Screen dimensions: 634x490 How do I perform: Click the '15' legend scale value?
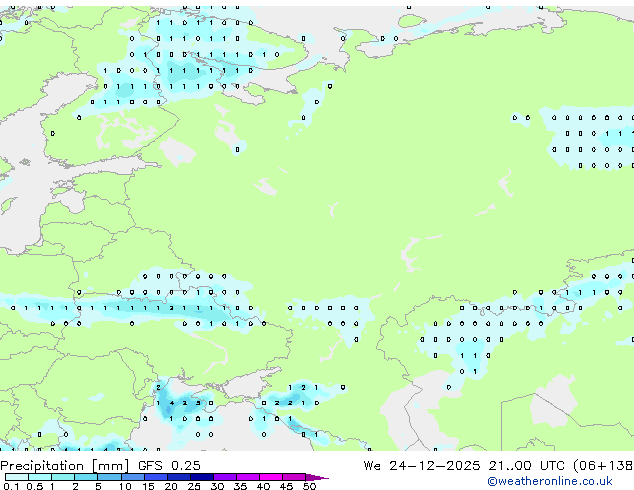click(x=148, y=486)
